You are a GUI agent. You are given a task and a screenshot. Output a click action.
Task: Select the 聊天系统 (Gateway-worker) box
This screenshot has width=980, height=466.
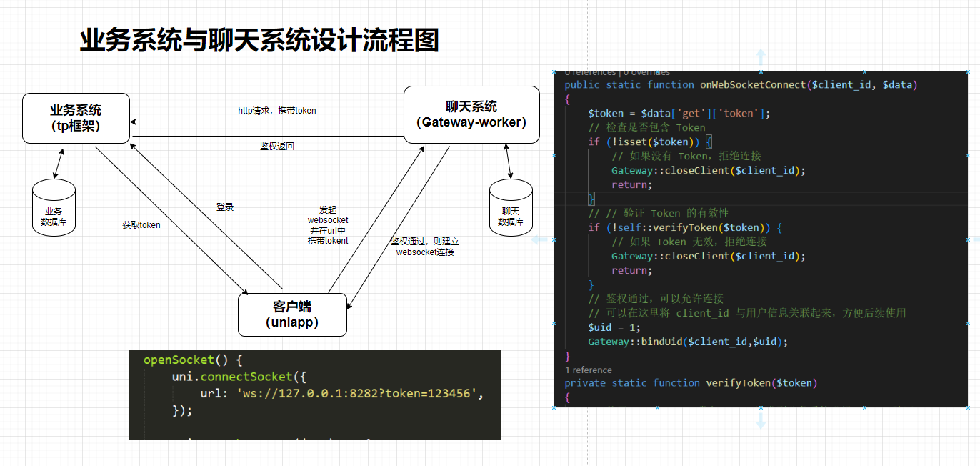471,114
